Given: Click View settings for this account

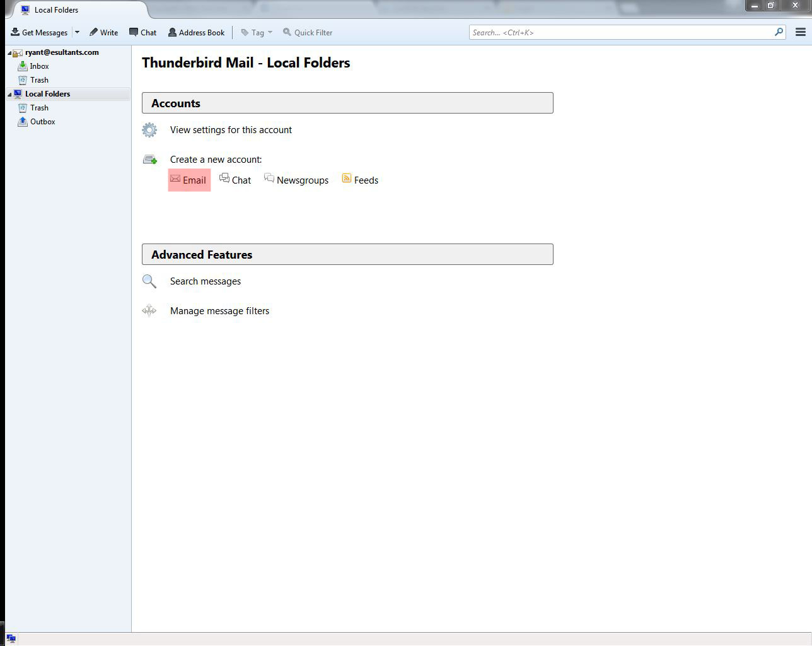Looking at the screenshot, I should point(231,130).
